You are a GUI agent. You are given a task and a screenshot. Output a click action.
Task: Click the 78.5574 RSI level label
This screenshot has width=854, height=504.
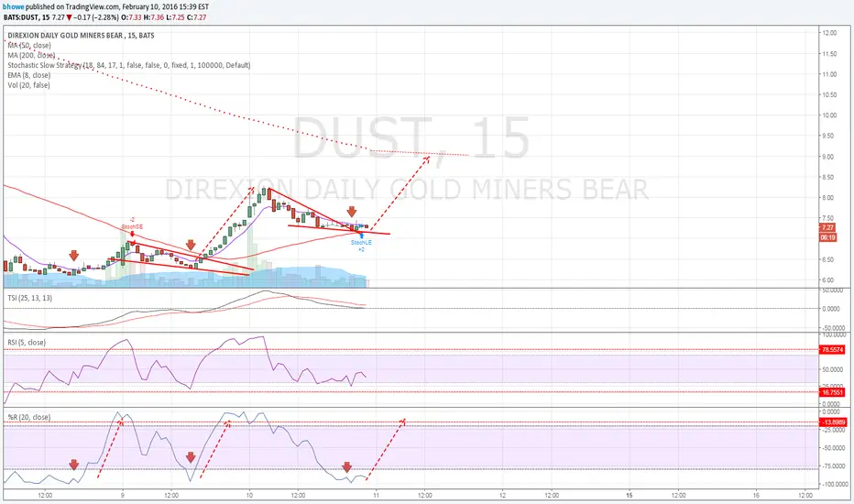coord(832,350)
